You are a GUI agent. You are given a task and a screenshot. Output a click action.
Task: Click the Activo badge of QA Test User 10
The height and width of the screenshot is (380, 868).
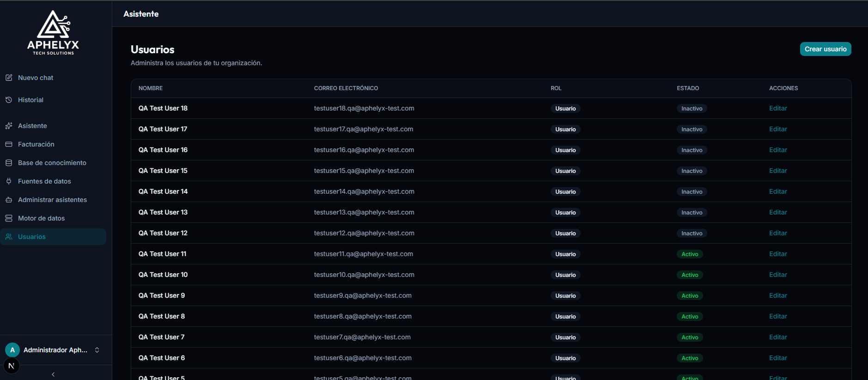(690, 275)
